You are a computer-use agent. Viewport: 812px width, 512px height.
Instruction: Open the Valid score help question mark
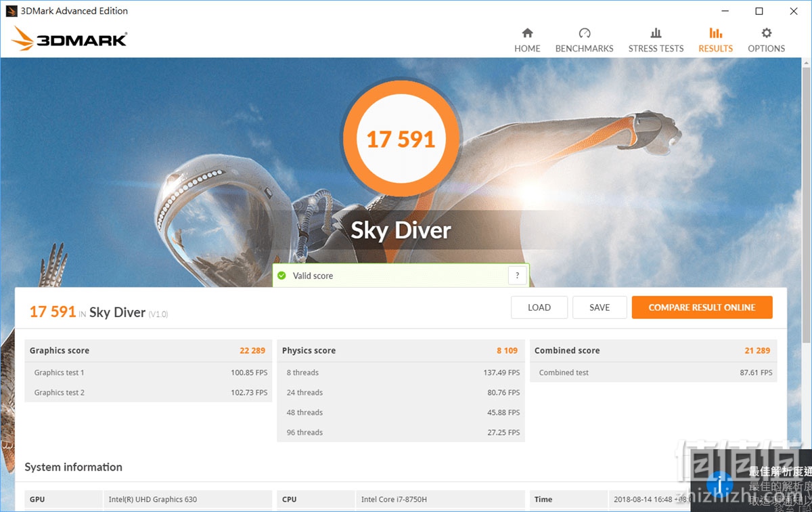pyautogui.click(x=517, y=276)
